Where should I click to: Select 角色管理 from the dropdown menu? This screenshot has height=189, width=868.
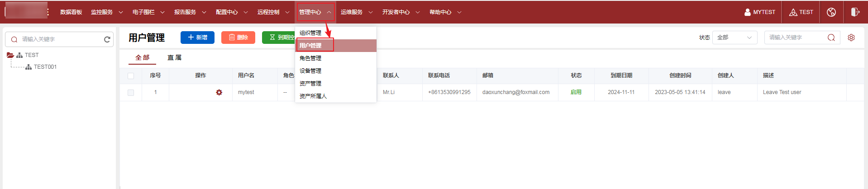point(310,58)
